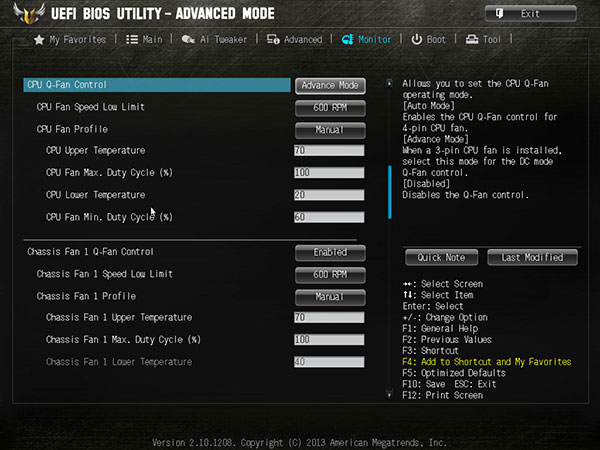
Task: Open the My Favorites tab
Action: pos(70,39)
